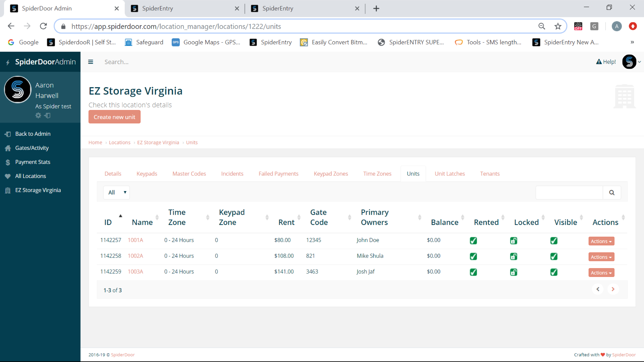Show more bookmarks with chevron
This screenshot has height=362, width=644.
(632, 42)
